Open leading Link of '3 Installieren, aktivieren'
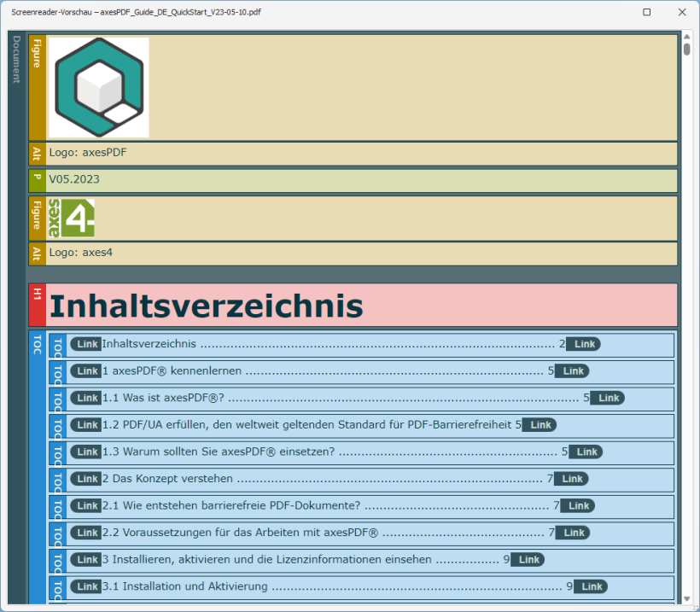The width and height of the screenshot is (700, 612). 86,560
